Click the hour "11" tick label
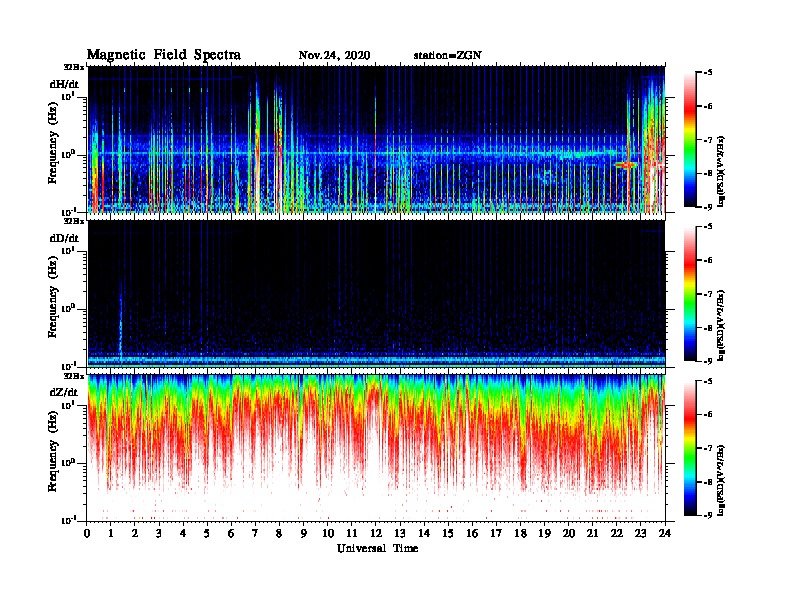This screenshot has width=792, height=612. click(x=352, y=534)
